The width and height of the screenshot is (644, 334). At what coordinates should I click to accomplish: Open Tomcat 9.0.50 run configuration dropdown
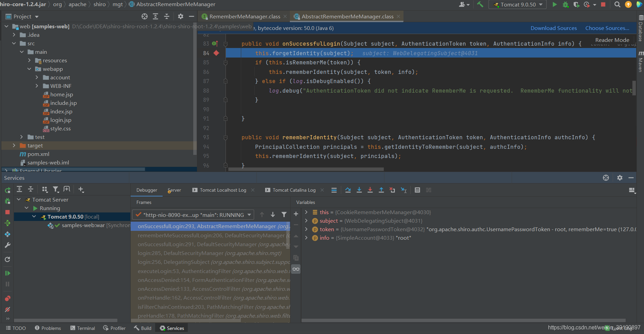[x=517, y=4]
